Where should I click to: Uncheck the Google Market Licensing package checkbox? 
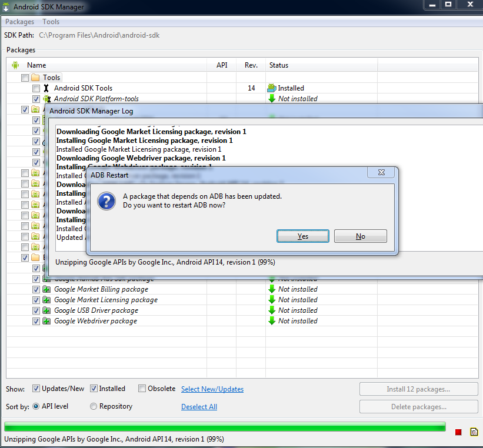tap(36, 300)
